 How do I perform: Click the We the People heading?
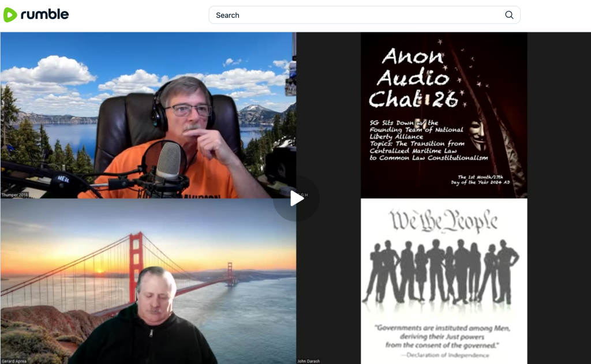443,220
